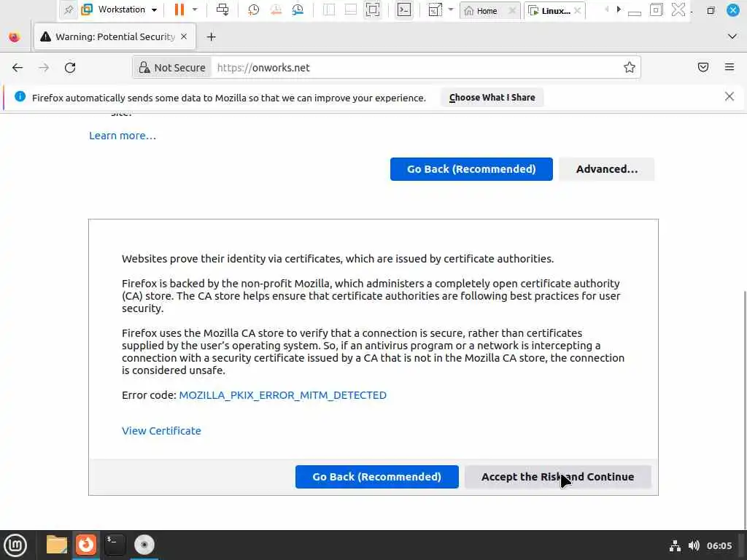Click Accept the Risk and Continue

pos(557,477)
